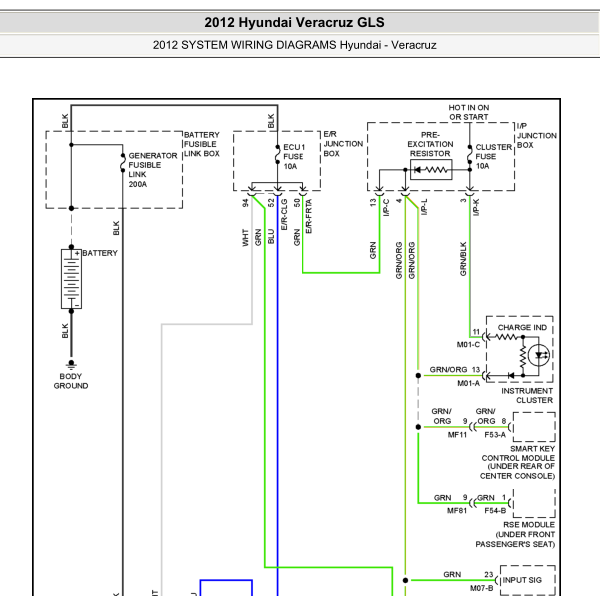Click the 'M01-A' connector label
The width and height of the screenshot is (600, 596).
(x=468, y=383)
